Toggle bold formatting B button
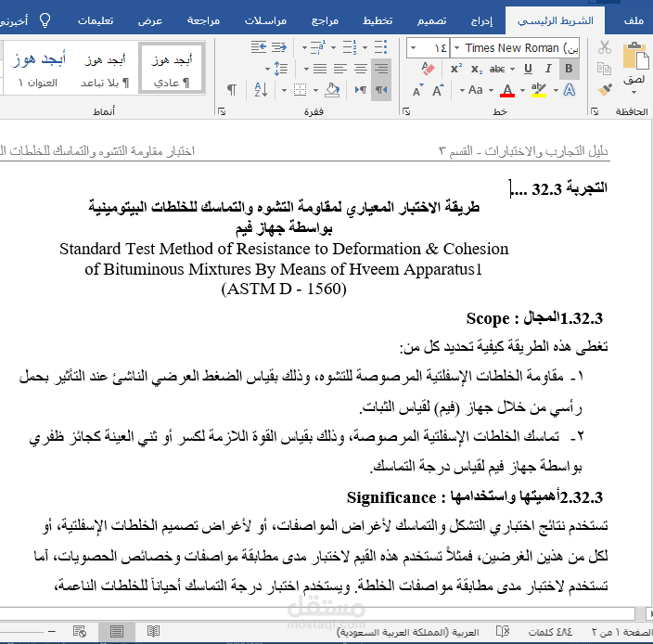The image size is (653, 644). 569,69
